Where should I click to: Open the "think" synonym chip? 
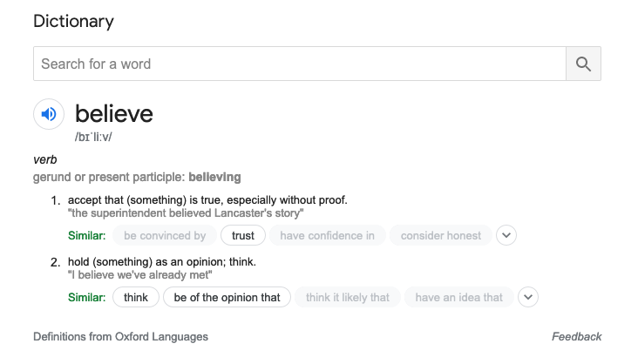136,297
